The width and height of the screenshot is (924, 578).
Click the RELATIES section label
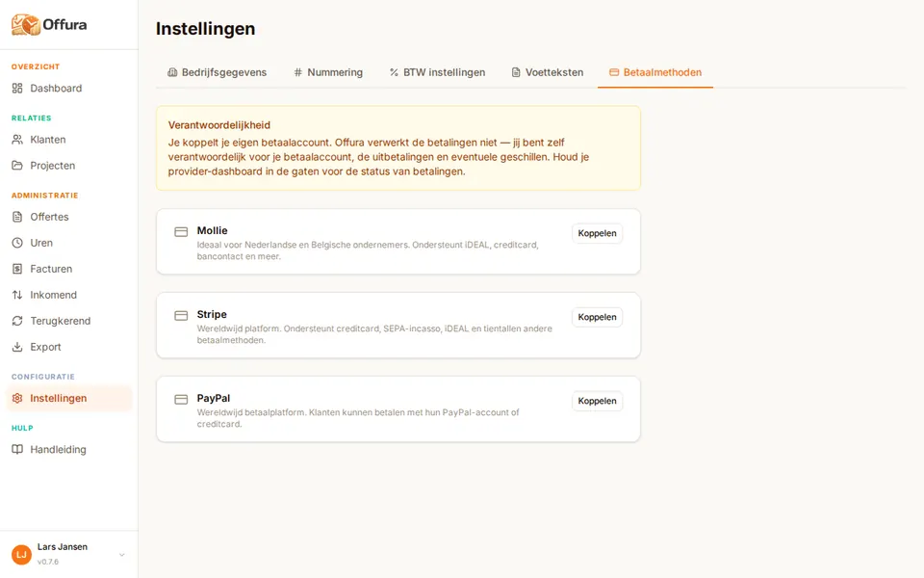(x=31, y=118)
